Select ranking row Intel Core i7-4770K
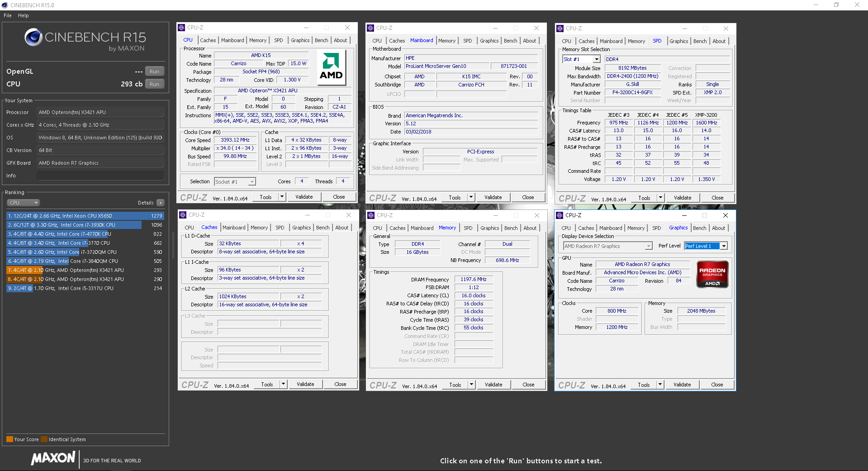Image resolution: width=868 pixels, height=471 pixels. (85, 234)
